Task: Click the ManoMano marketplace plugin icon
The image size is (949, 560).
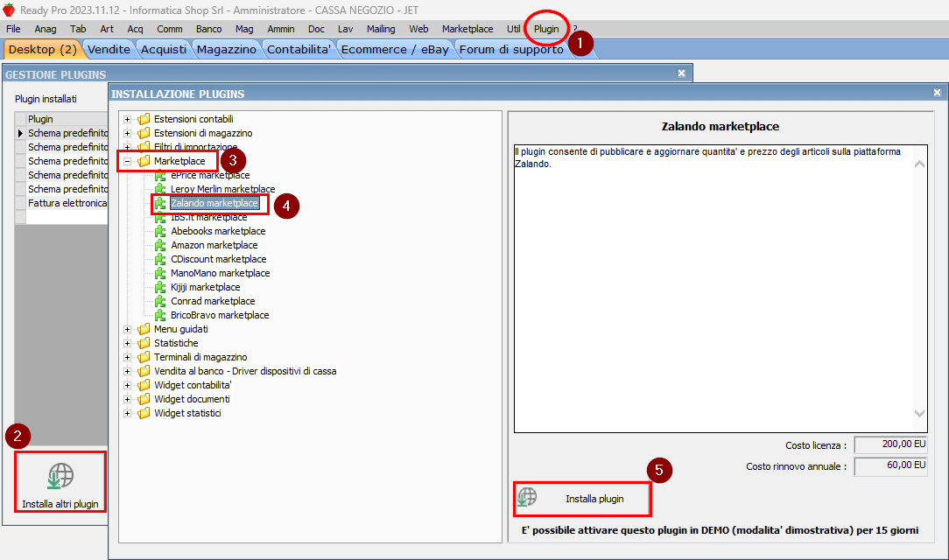Action: click(160, 273)
